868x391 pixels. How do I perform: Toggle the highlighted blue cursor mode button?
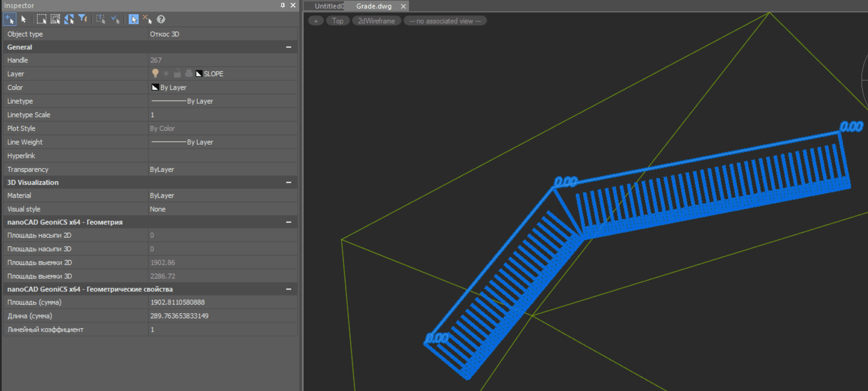click(x=134, y=19)
